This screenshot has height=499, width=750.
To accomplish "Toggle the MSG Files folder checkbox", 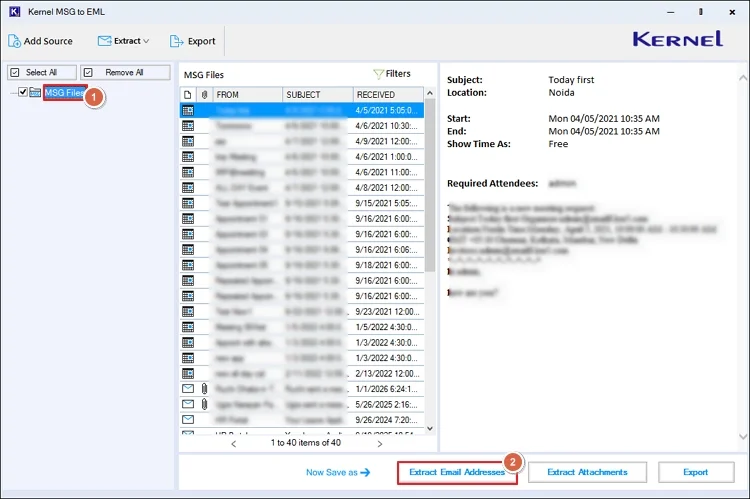I will (22, 92).
